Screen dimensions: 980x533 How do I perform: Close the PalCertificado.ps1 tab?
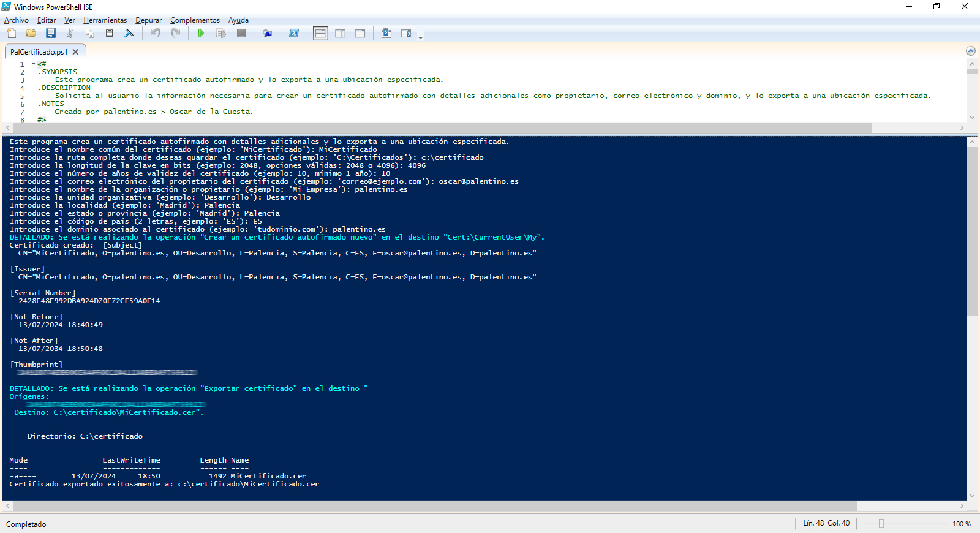76,52
